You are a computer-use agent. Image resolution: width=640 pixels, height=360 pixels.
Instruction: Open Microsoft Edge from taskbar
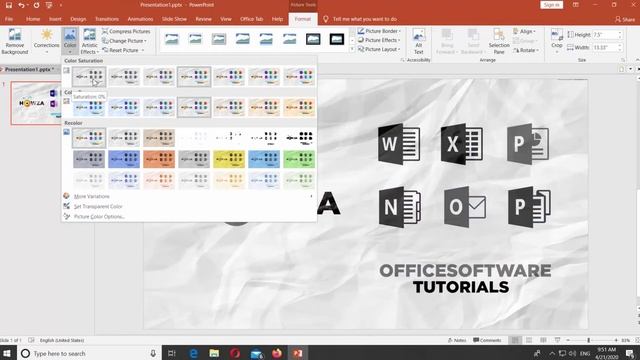pyautogui.click(x=193, y=353)
